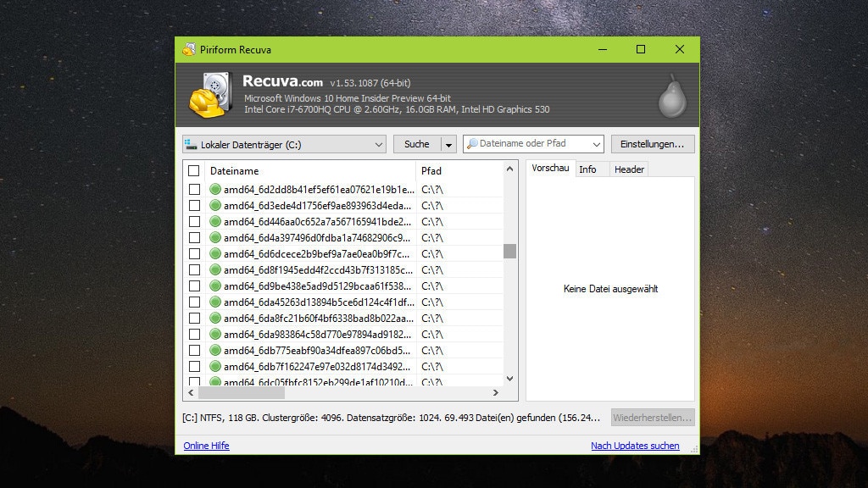Start a scan with the Suche button

click(x=417, y=144)
